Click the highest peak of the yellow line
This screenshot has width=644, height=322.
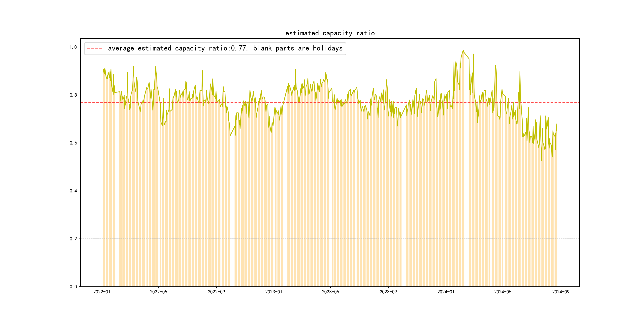(x=463, y=51)
